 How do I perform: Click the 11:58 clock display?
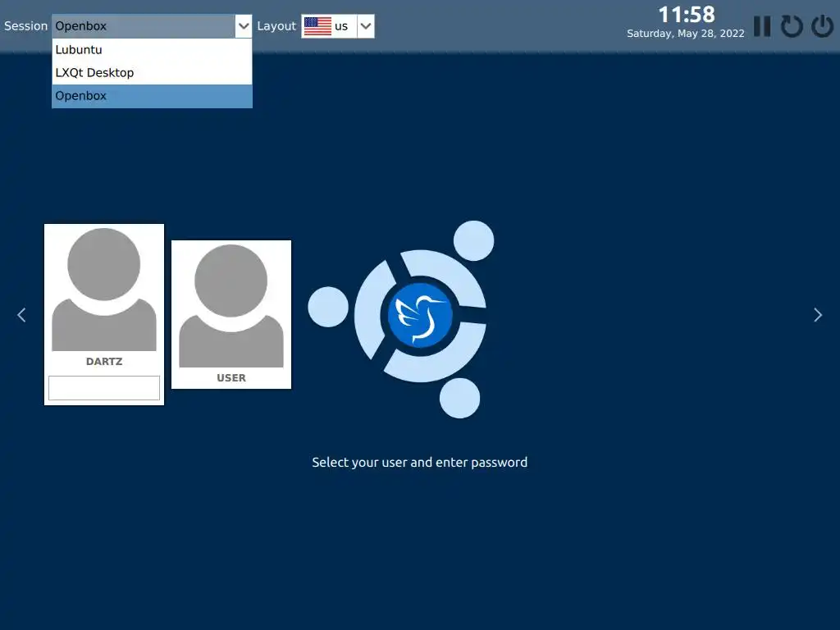pos(687,15)
